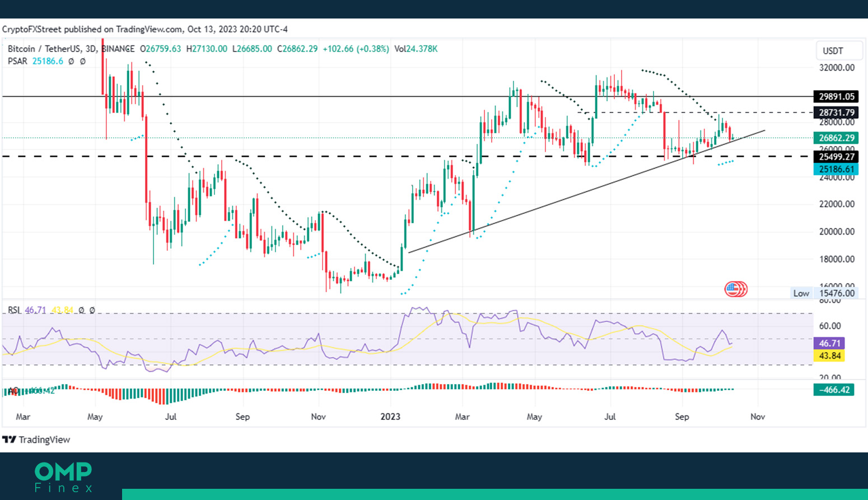Screen dimensions: 868x500
Task: Click the Mar label at left of time axis
Action: [23, 417]
